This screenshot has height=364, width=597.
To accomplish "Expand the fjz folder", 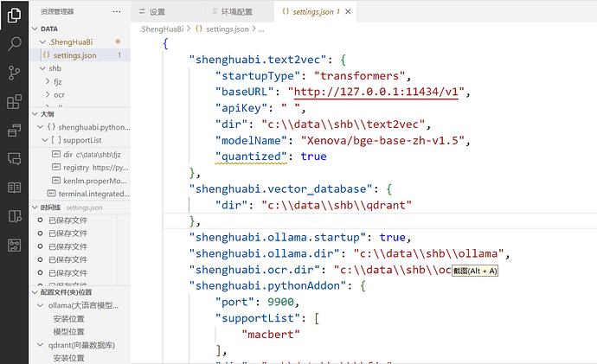I will click(x=48, y=81).
